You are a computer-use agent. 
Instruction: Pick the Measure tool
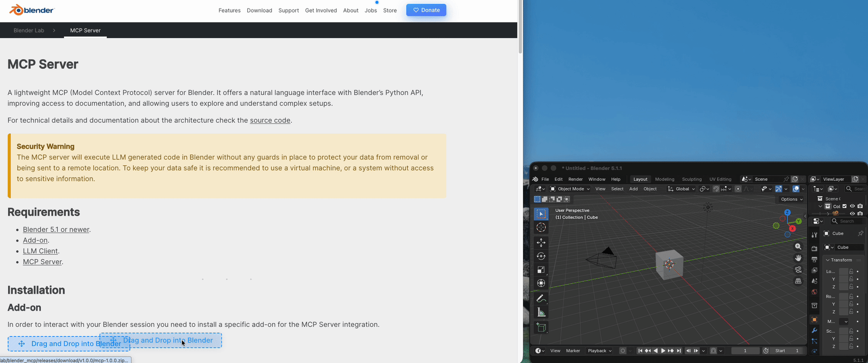click(541, 312)
